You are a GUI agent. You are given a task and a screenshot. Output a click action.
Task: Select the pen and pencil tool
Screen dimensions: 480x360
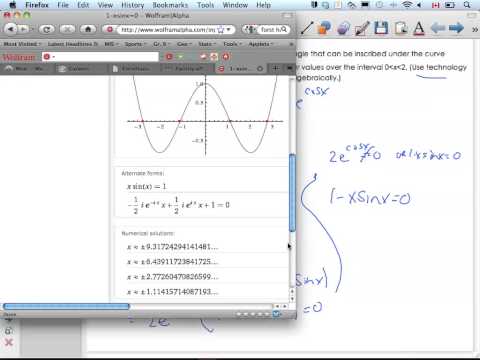point(362,28)
